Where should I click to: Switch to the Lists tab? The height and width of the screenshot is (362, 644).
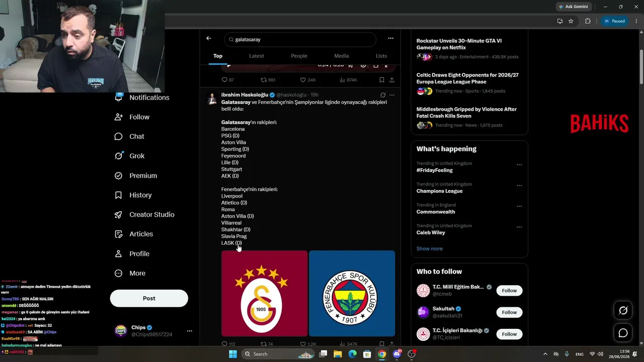click(x=381, y=56)
